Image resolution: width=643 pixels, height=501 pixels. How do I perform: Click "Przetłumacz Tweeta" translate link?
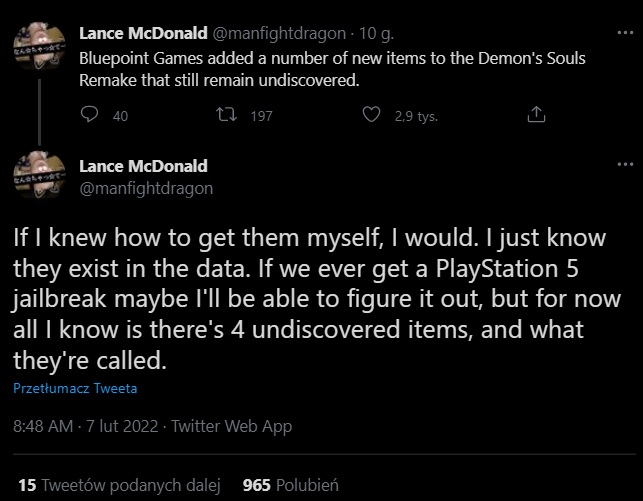[76, 389]
